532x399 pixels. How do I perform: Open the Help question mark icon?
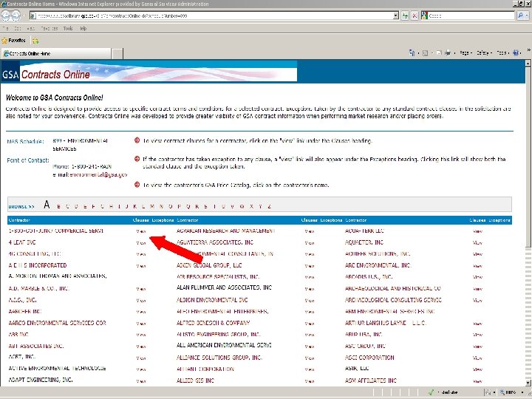pos(516,53)
